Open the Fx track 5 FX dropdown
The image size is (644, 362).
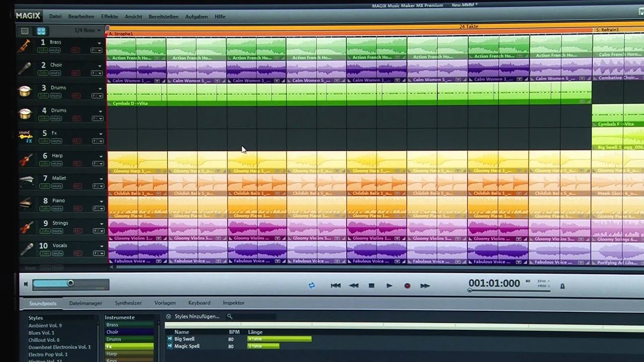click(x=97, y=141)
